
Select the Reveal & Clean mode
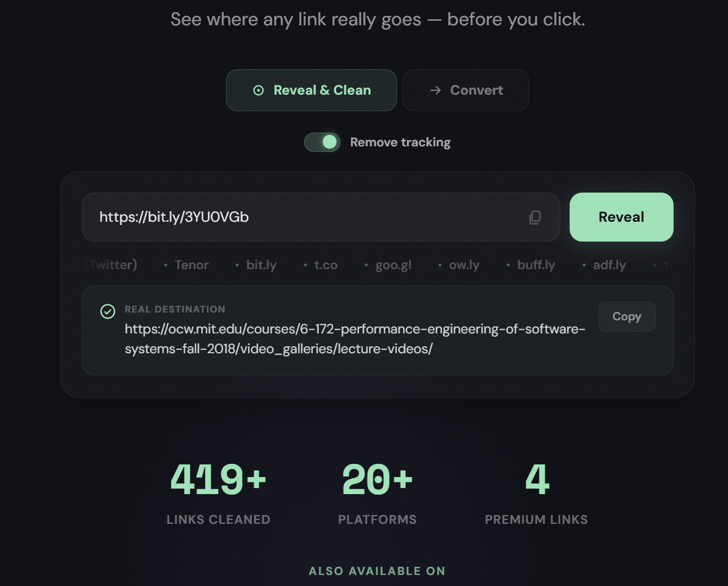tap(311, 90)
